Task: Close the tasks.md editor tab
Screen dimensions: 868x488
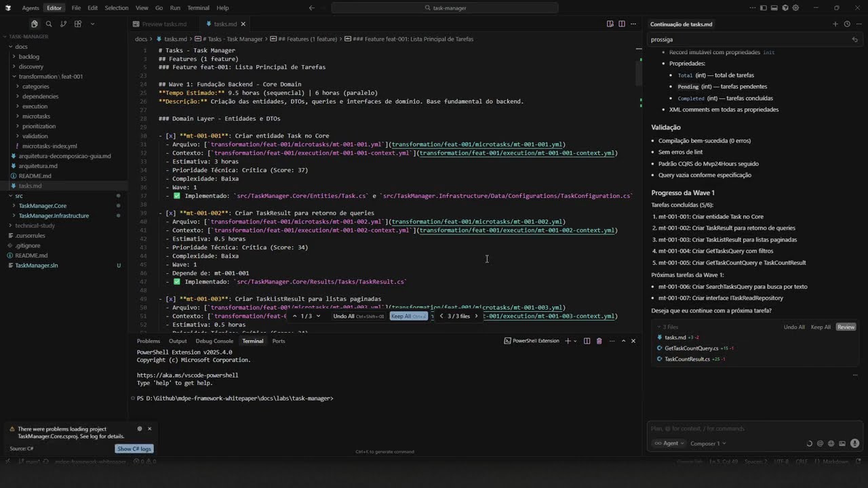Action: pyautogui.click(x=243, y=24)
